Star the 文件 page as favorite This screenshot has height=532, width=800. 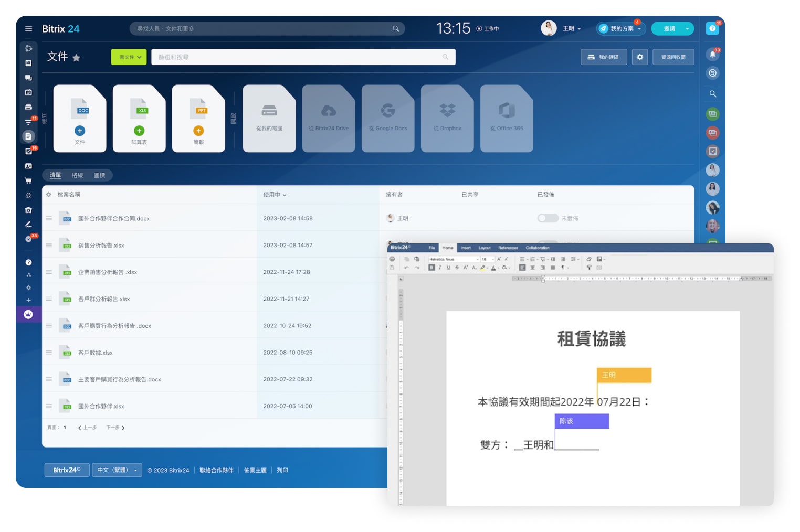click(76, 58)
